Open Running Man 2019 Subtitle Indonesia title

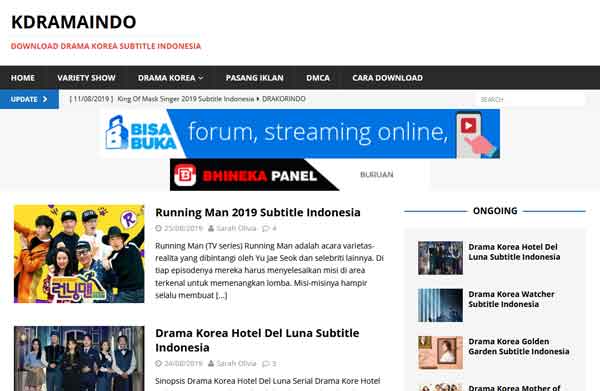[258, 212]
